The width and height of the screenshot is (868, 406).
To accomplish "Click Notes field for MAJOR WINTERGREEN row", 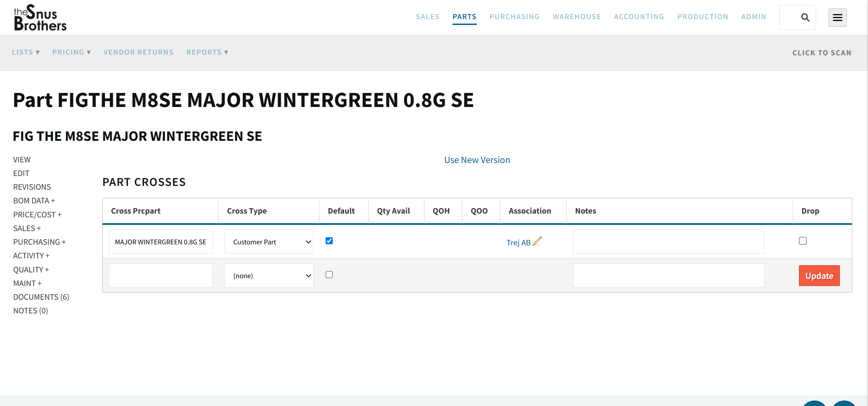I will (668, 242).
